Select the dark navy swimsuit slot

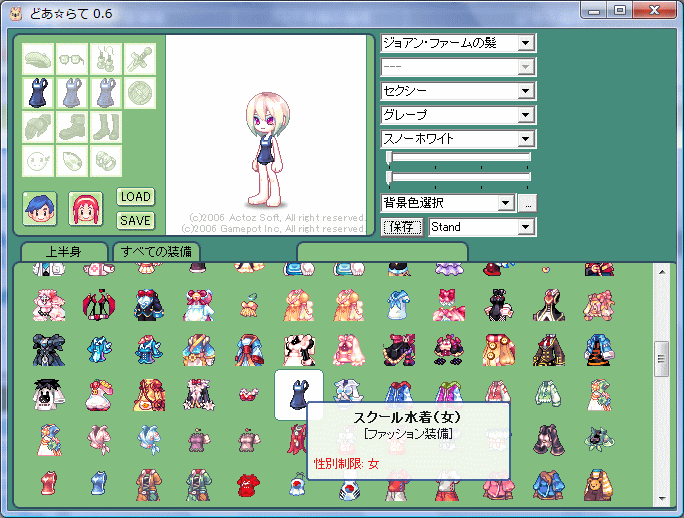pos(38,93)
